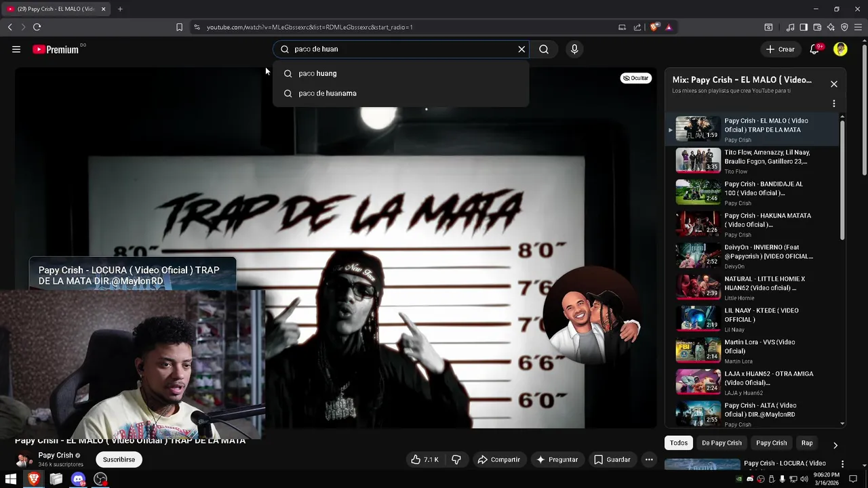Viewport: 868px width, 488px height.
Task: Click into the search input field
Action: 400,49
